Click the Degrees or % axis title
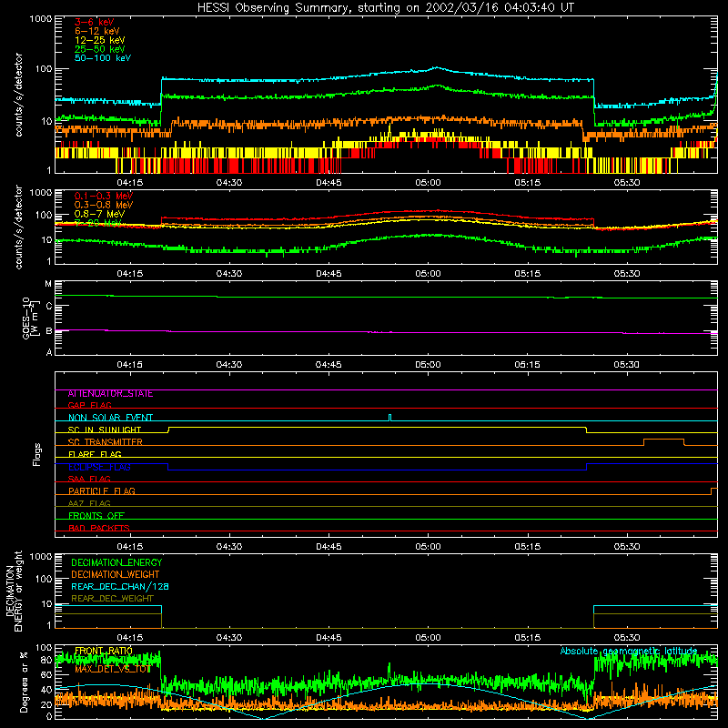 pyautogui.click(x=24, y=682)
